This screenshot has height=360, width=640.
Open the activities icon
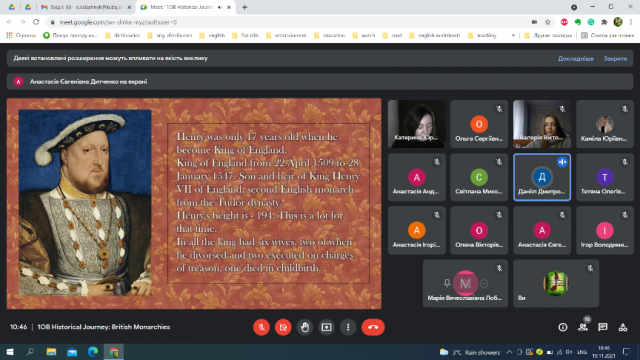pyautogui.click(x=623, y=327)
